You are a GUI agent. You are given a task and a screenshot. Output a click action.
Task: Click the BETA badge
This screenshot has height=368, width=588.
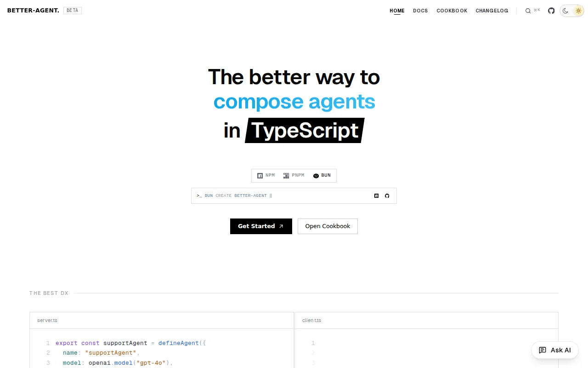[73, 10]
